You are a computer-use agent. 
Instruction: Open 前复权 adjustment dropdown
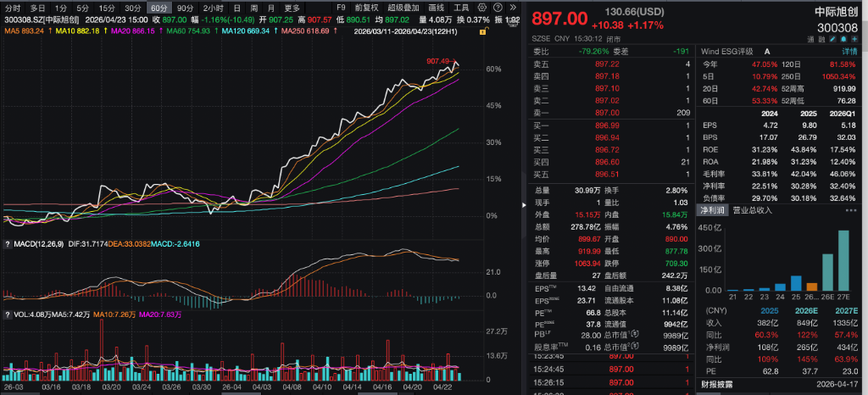point(366,8)
